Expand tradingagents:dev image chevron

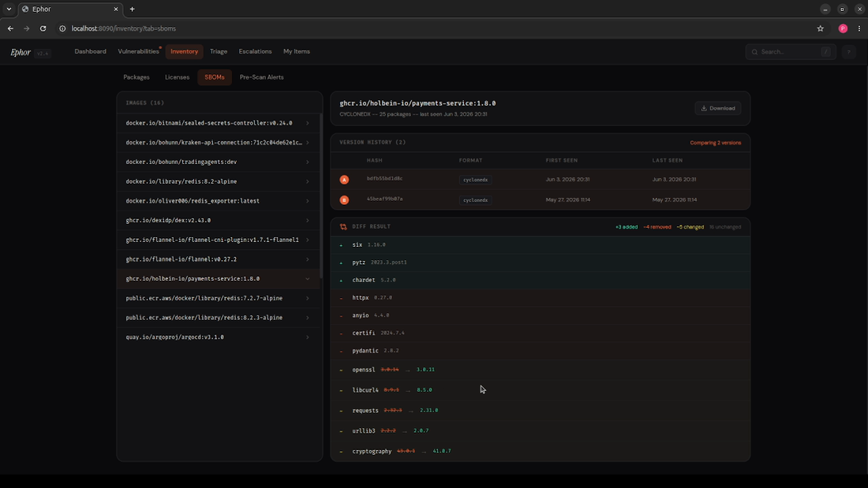308,162
